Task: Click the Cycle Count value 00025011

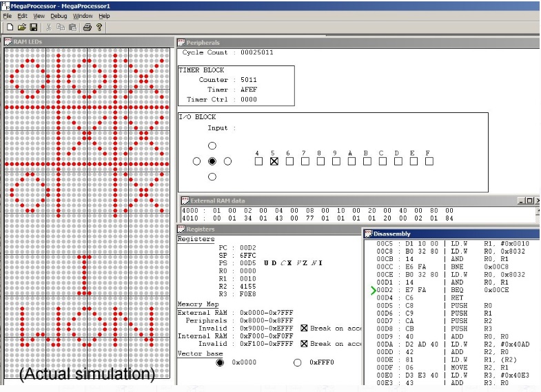Action: pyautogui.click(x=257, y=52)
